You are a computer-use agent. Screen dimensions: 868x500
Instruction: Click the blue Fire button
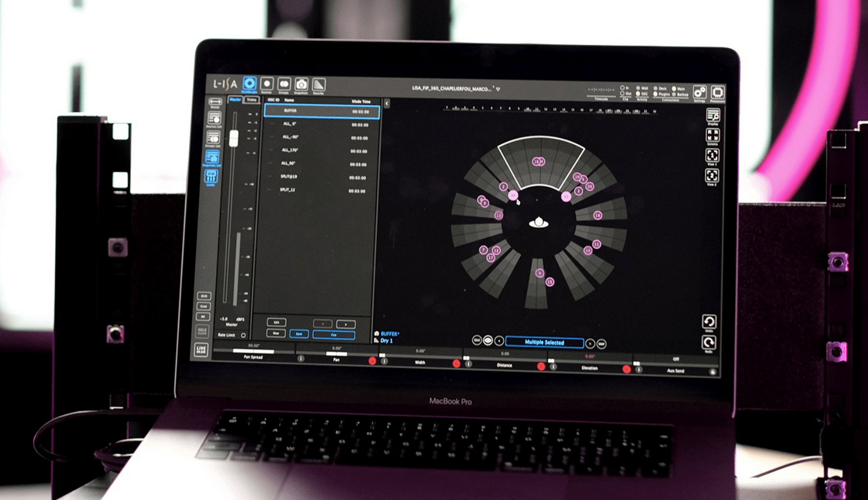pyautogui.click(x=334, y=335)
